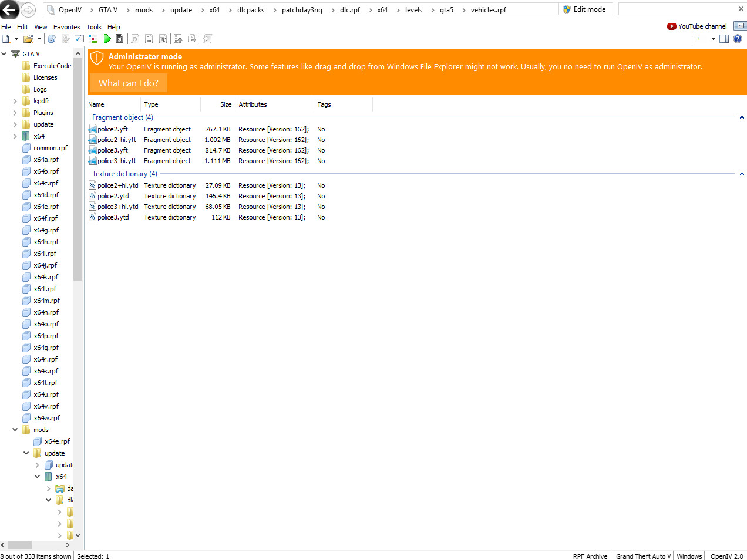747x560 pixels.
Task: Open view options dropdown arrow at right
Action: pyautogui.click(x=713, y=39)
